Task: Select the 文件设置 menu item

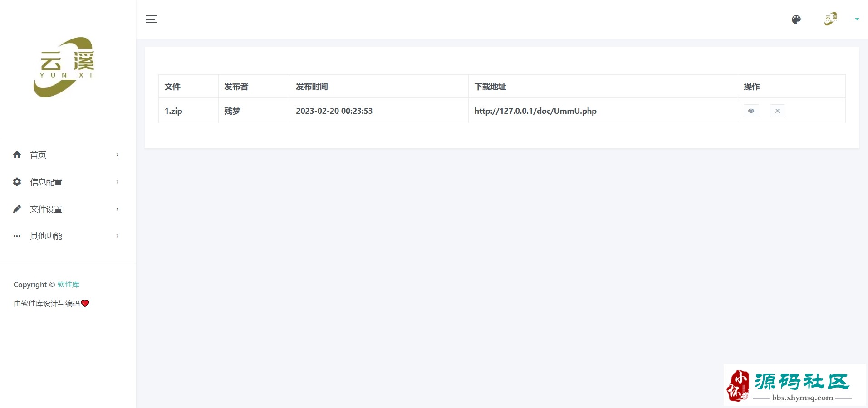Action: pyautogui.click(x=46, y=209)
